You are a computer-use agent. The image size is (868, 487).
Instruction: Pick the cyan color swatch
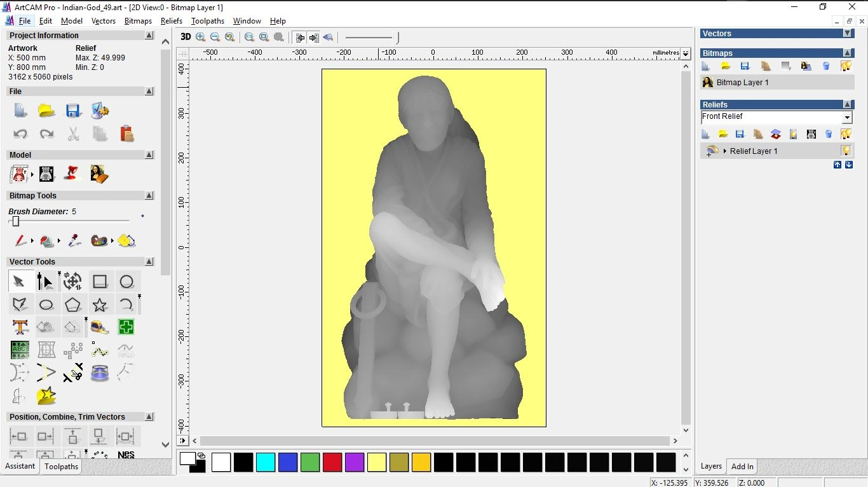click(x=265, y=462)
